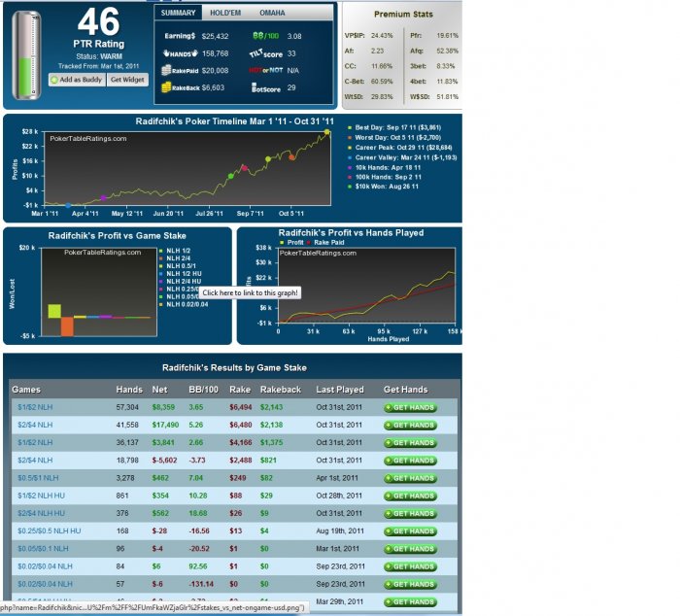Open $0.02/$0.04 NLH link with 84 hands
Viewport: 680px width, 616px height.
click(x=45, y=566)
